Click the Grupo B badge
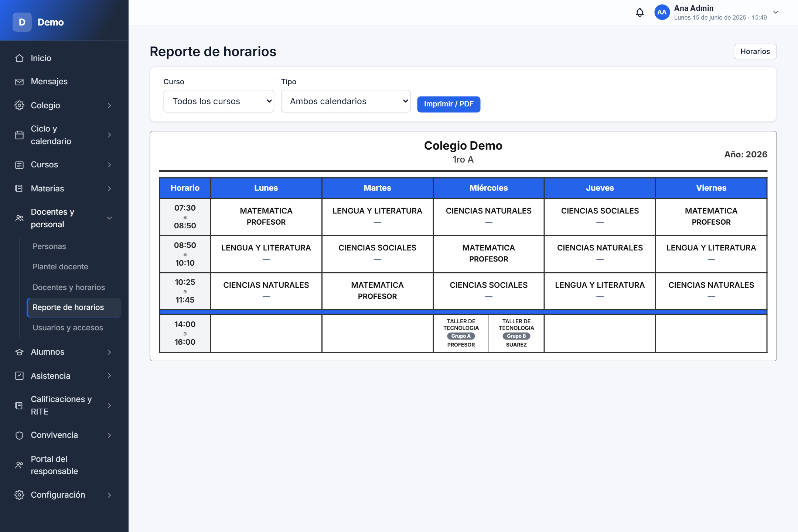The height and width of the screenshot is (532, 798). (x=516, y=336)
